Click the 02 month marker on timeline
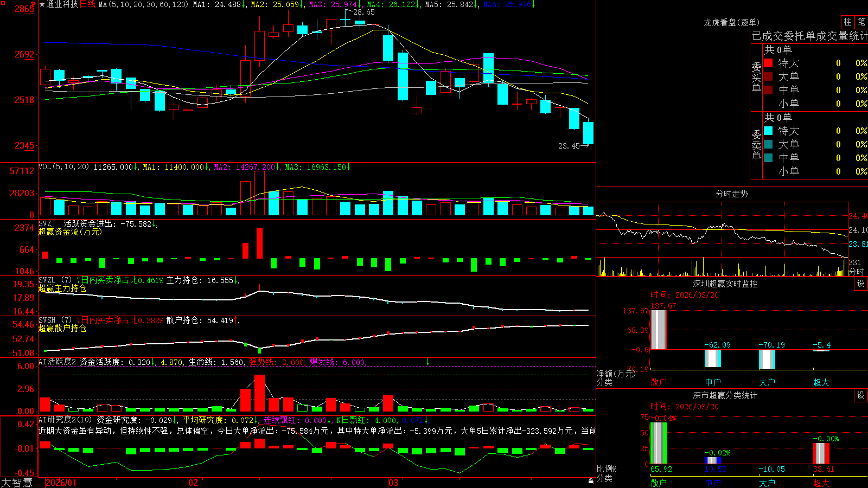 [193, 483]
